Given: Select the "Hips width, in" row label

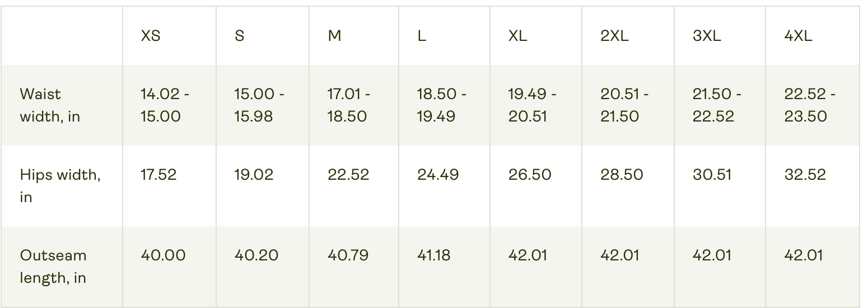Looking at the screenshot, I should (x=60, y=186).
